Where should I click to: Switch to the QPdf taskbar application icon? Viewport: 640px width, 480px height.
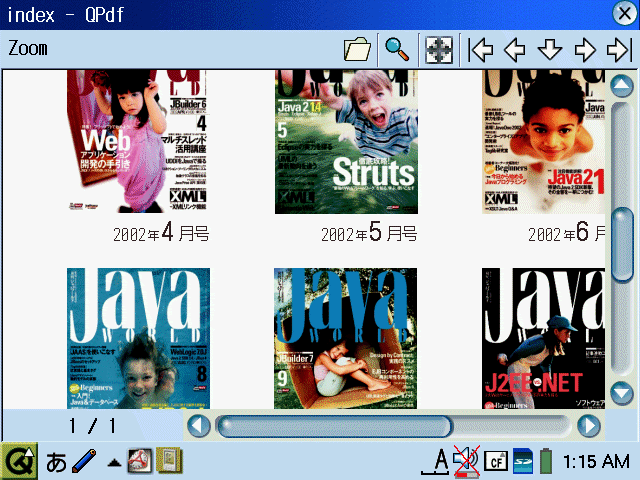tap(140, 461)
